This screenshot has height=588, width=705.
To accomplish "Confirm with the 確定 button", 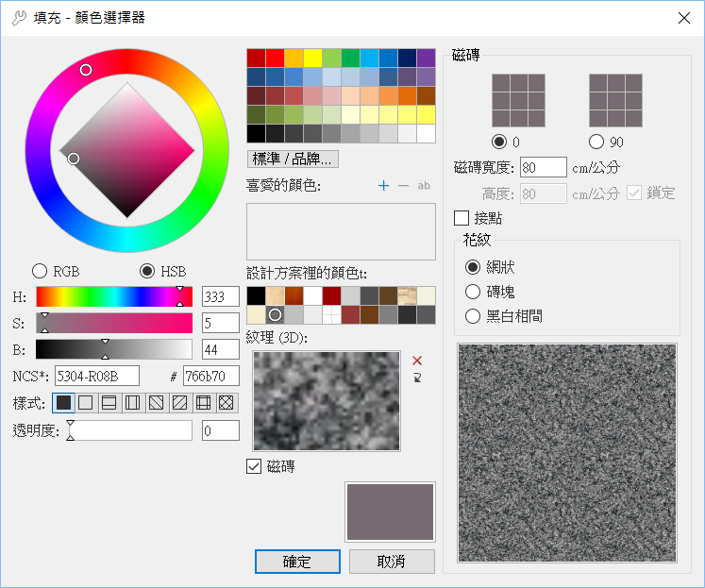I will [x=296, y=562].
